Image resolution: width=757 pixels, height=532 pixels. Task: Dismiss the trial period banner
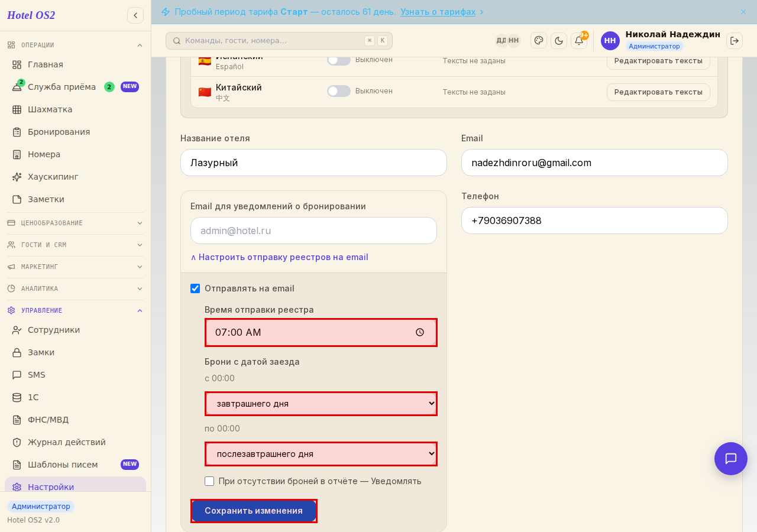coord(743,12)
